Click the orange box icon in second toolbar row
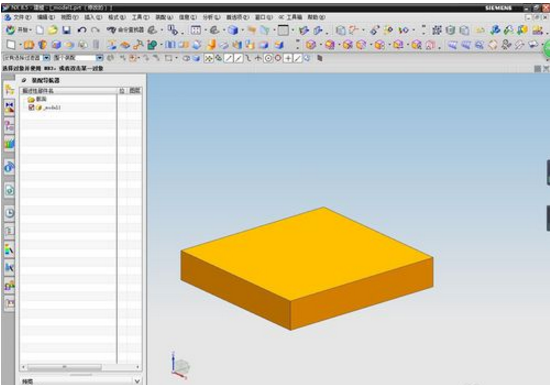Viewport: 550px width, 385px height. [x=29, y=45]
